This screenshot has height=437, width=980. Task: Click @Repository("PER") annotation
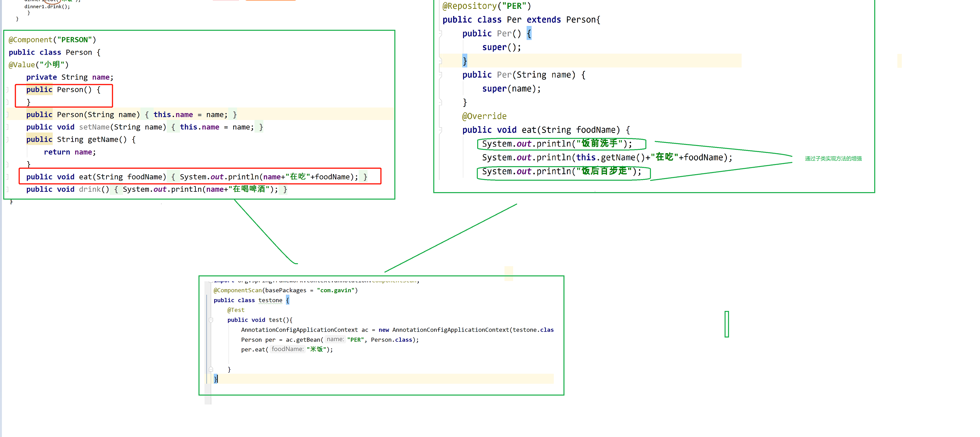click(486, 6)
